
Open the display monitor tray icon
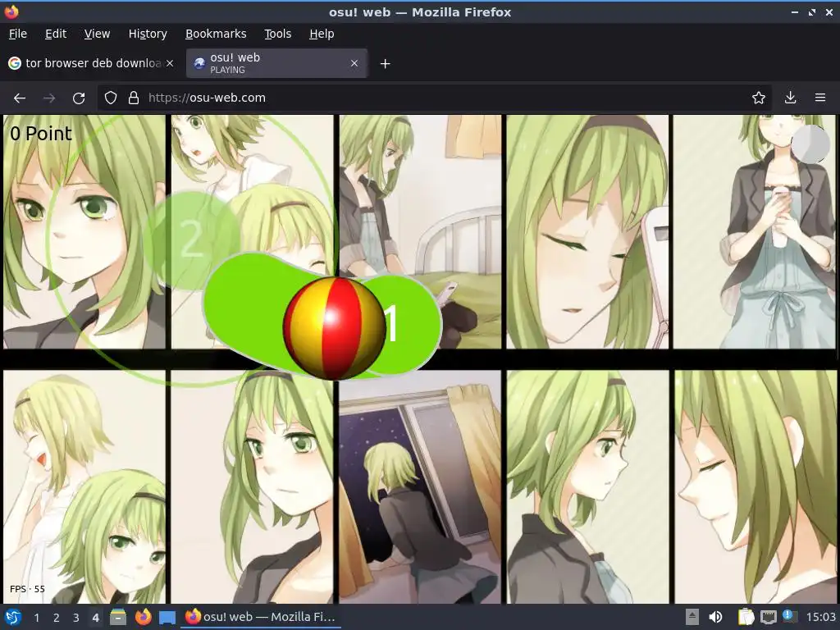[x=768, y=617]
